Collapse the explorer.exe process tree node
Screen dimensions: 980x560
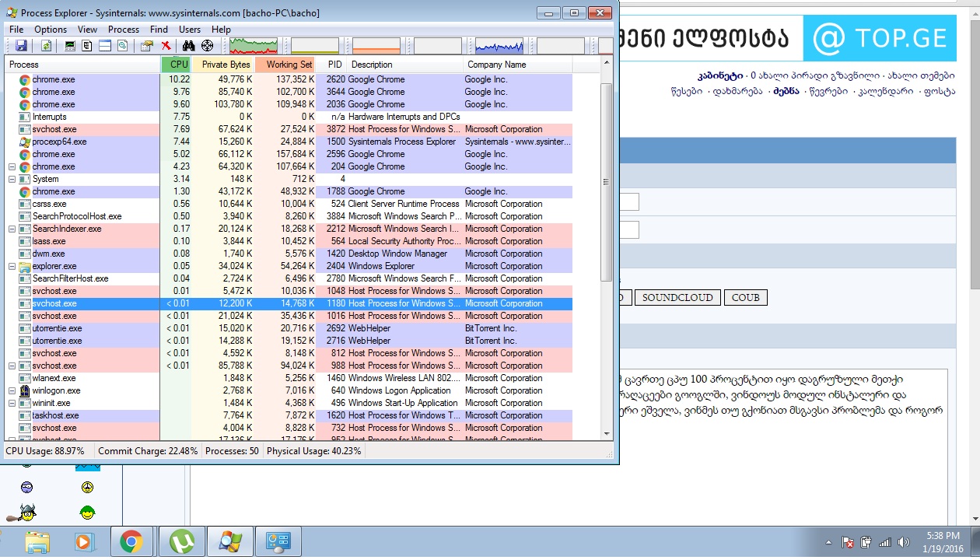coord(12,266)
